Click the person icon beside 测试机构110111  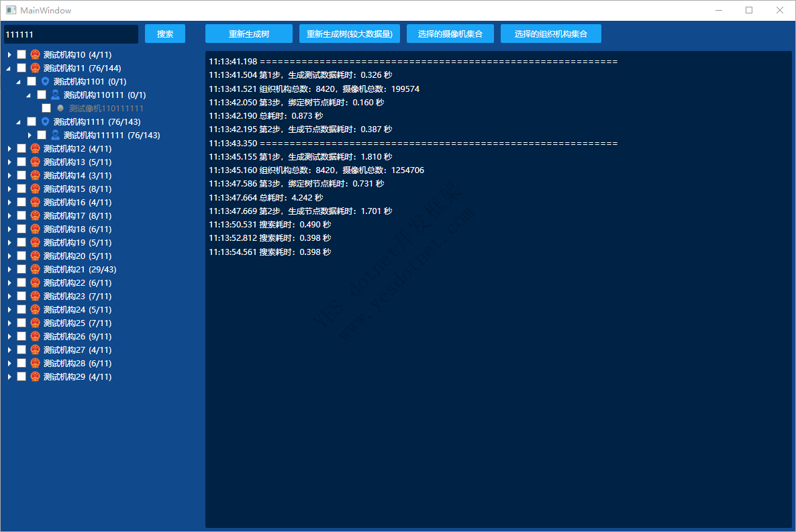click(56, 95)
